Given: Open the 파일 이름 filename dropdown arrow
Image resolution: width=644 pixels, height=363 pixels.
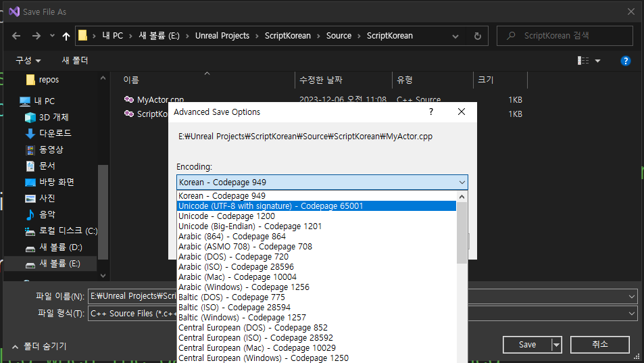Looking at the screenshot, I should point(632,296).
